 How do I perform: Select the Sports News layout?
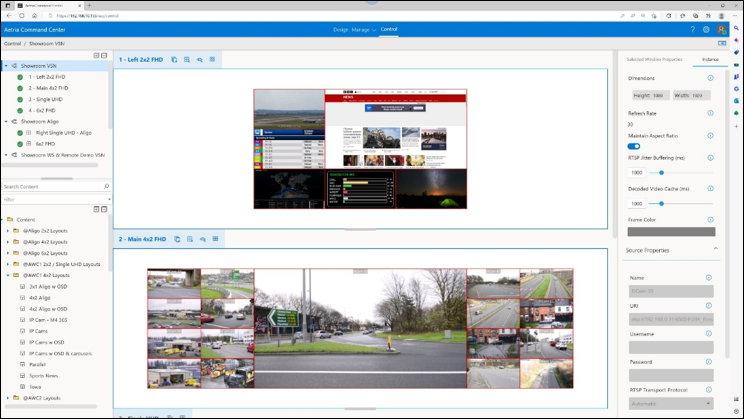click(44, 375)
